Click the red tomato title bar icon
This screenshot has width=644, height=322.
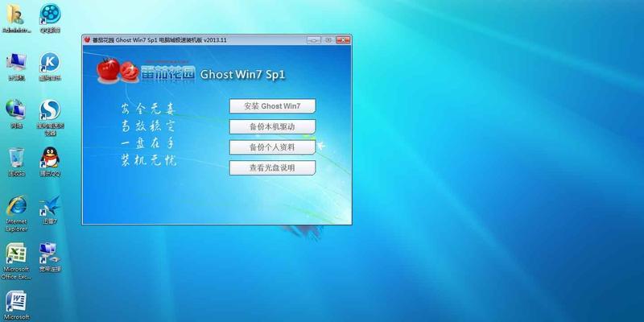pyautogui.click(x=87, y=39)
